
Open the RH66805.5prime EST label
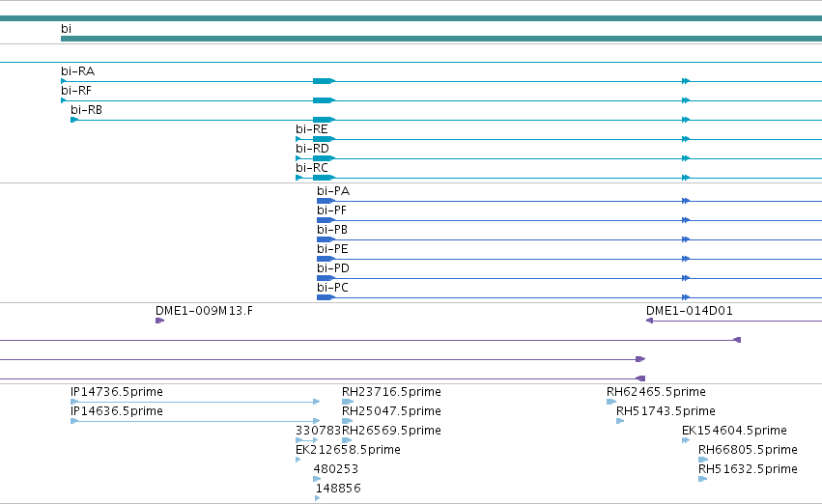(748, 451)
